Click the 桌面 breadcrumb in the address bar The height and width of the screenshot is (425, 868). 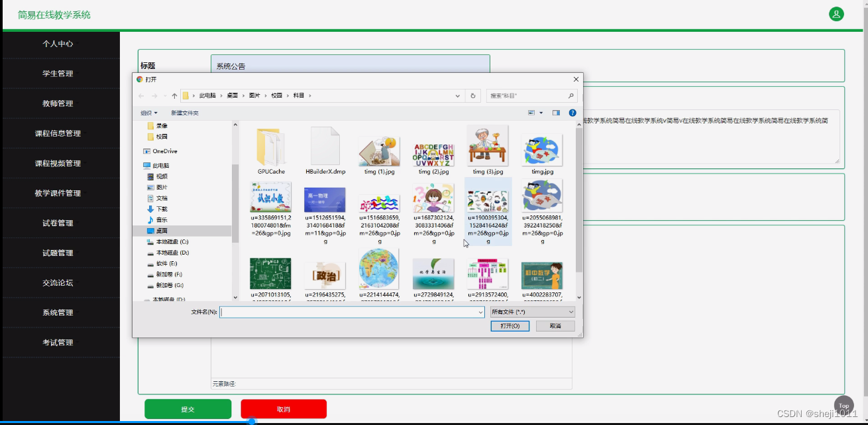pos(233,95)
